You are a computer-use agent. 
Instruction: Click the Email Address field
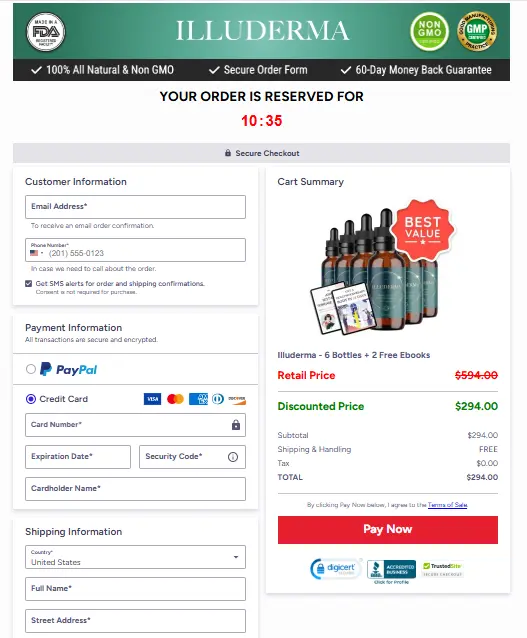tap(136, 207)
